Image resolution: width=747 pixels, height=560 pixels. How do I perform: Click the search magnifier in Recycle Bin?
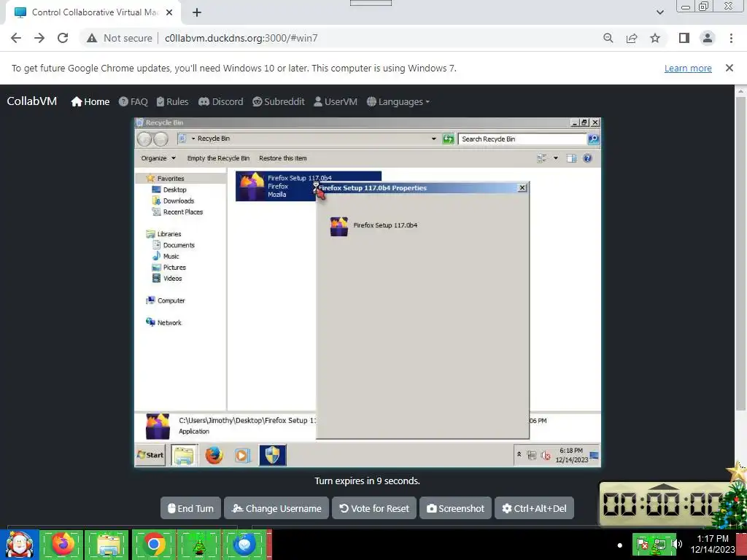[x=593, y=139]
